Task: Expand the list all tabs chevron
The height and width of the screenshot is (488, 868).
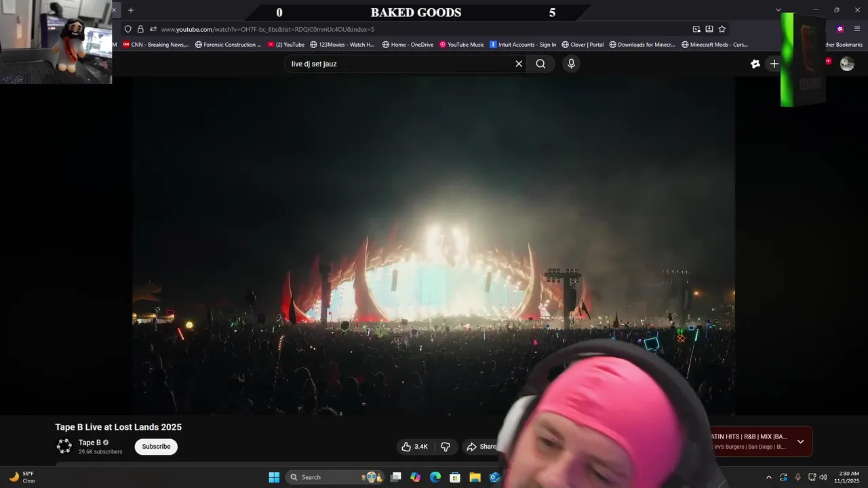Action: (x=778, y=10)
